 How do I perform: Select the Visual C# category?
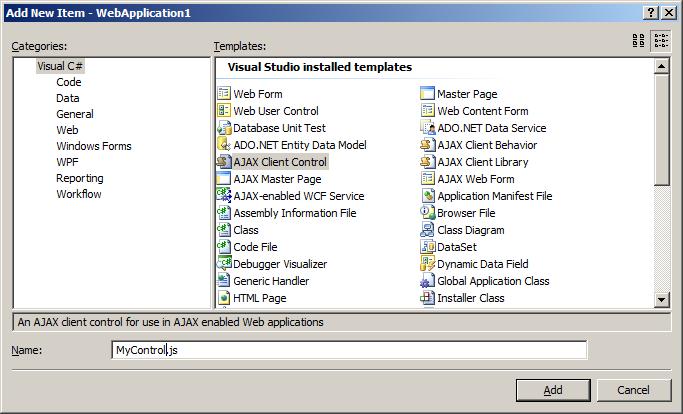(60, 66)
